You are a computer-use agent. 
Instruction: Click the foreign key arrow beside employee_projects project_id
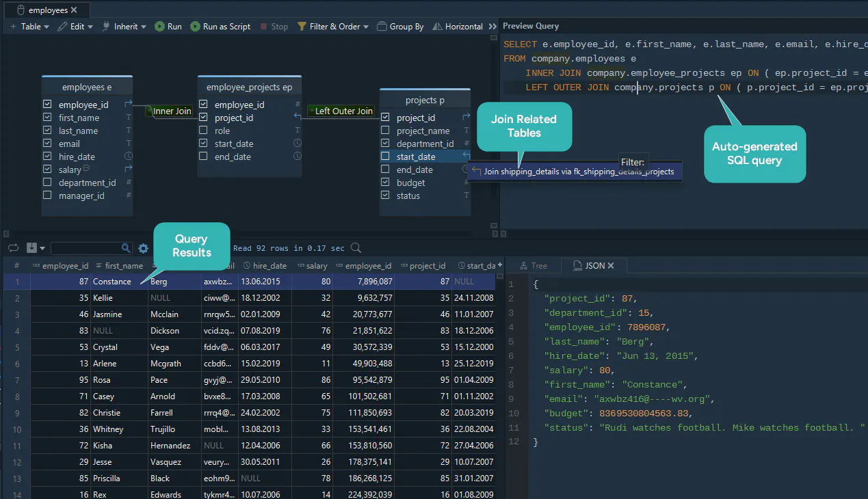[x=298, y=118]
